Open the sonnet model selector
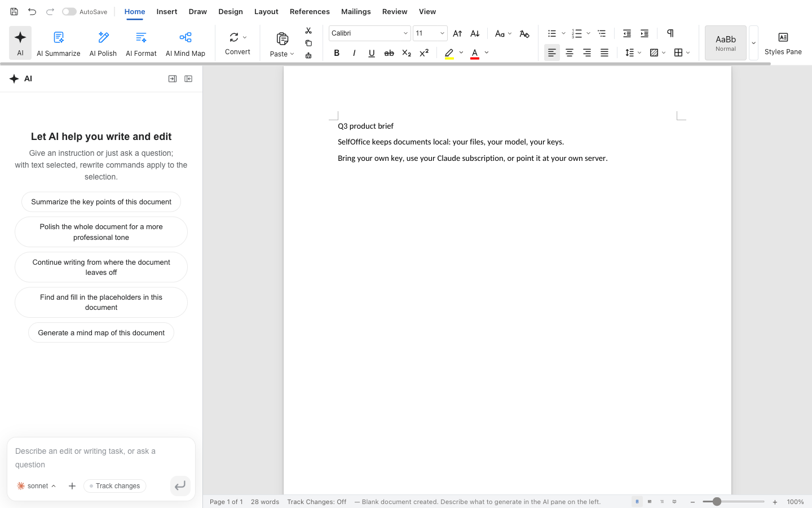Screen dimensions: 812x508 pyautogui.click(x=37, y=486)
